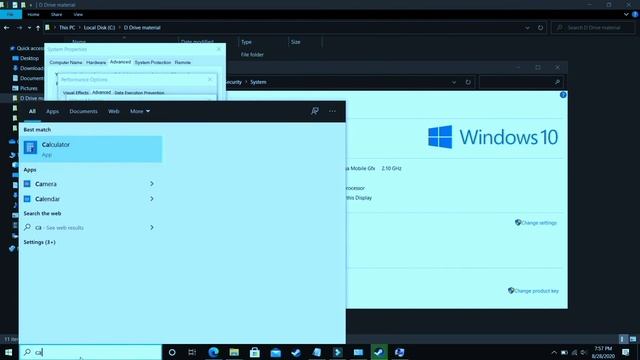Open System window address bar dropdown
Screen dimensions: 640x360
point(454,82)
